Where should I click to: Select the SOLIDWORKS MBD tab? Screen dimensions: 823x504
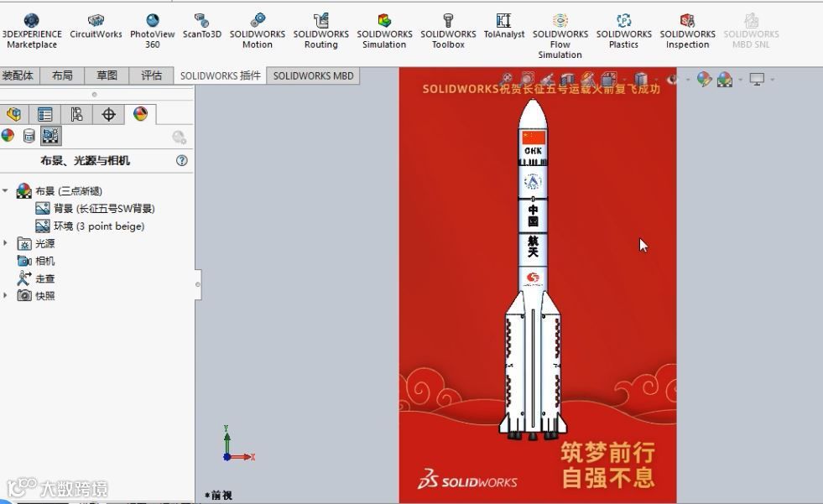point(314,75)
